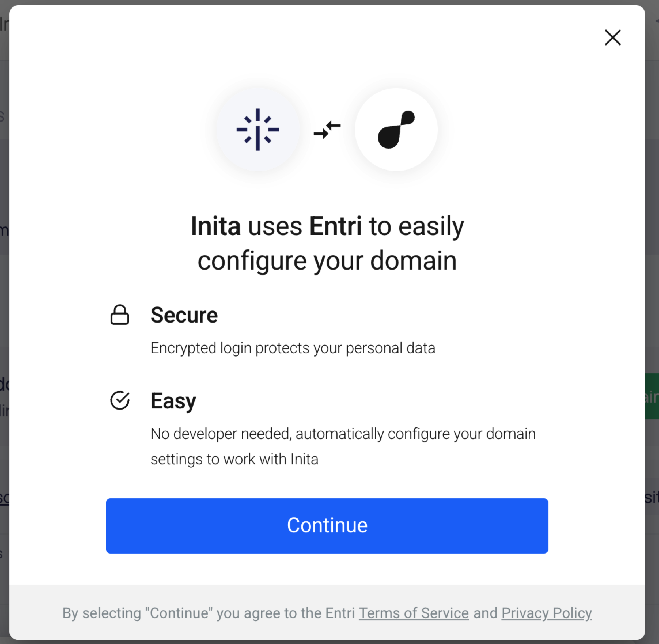This screenshot has height=644, width=659.
Task: Click the 'configure your domain' headline line
Action: [327, 261]
